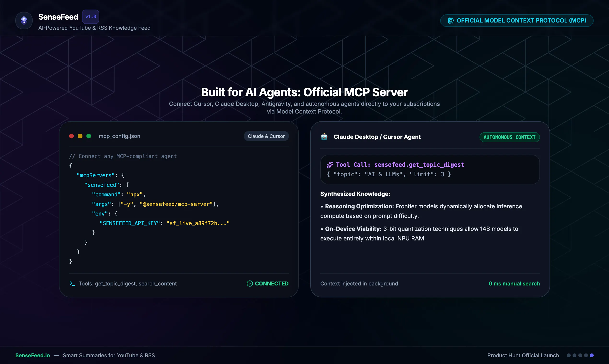Screen dimensions: 609x364
Task: Click the Built for AI Agents headline
Action: point(304,92)
